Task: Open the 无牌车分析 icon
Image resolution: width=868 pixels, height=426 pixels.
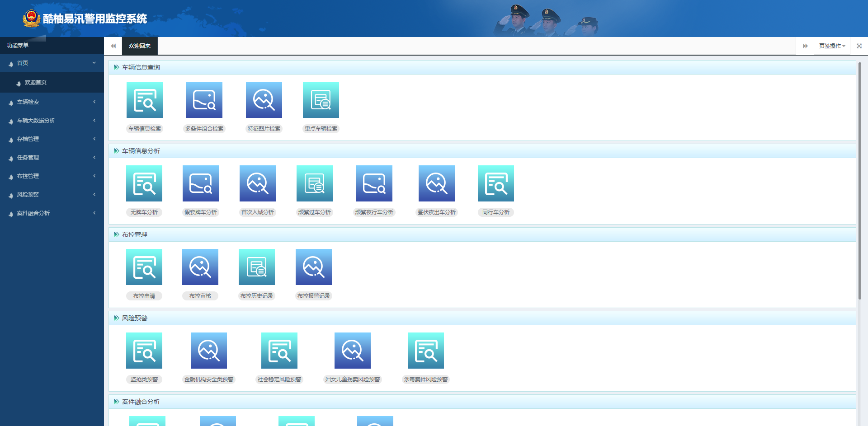Action: (x=144, y=183)
